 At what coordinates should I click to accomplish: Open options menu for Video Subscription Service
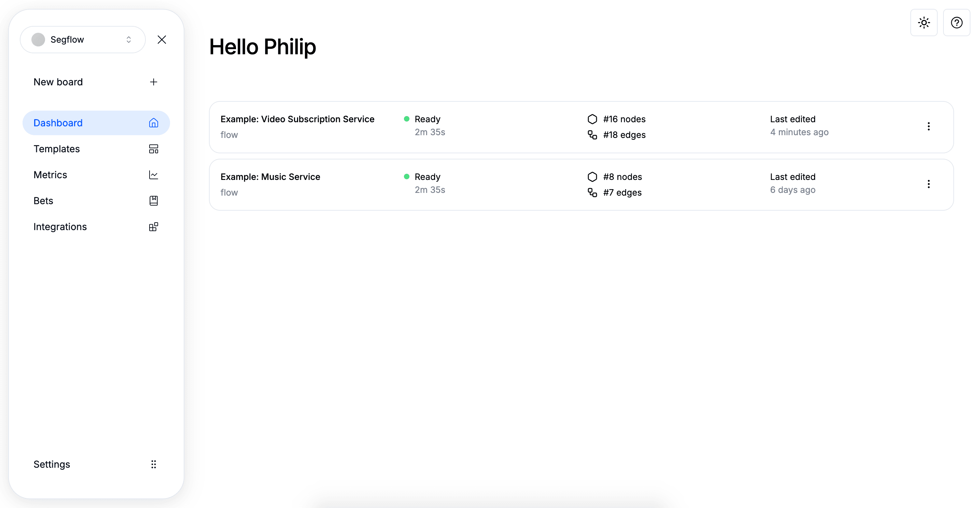tap(929, 127)
